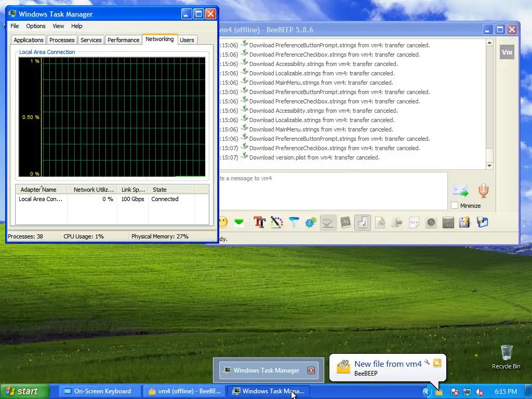Image resolution: width=532 pixels, height=399 pixels.
Task: Switch to the Users tab
Action: pos(187,40)
